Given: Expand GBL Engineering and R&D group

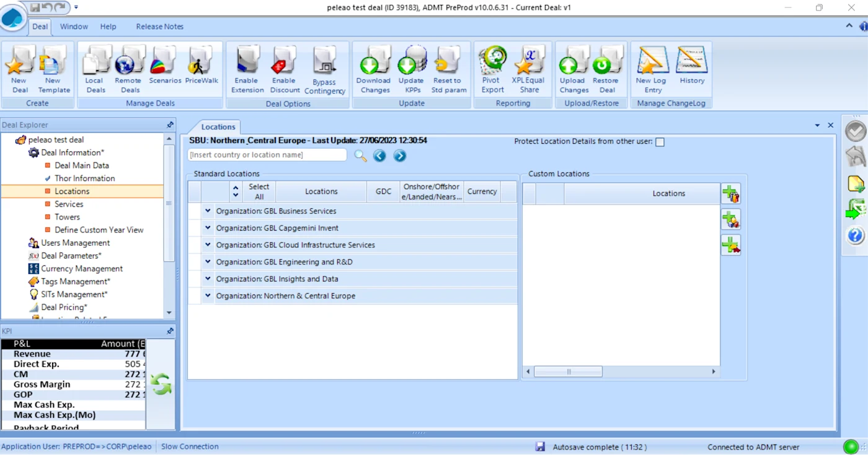Looking at the screenshot, I should click(x=208, y=262).
